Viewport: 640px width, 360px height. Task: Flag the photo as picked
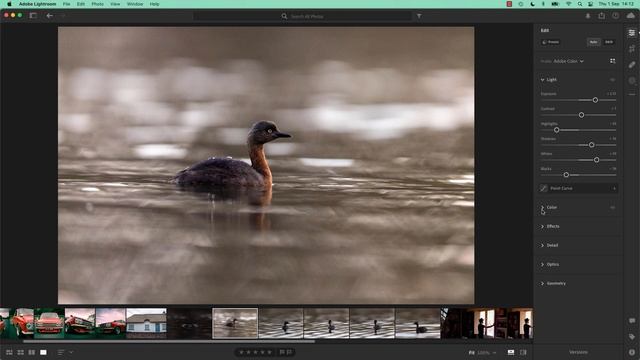[x=282, y=352]
